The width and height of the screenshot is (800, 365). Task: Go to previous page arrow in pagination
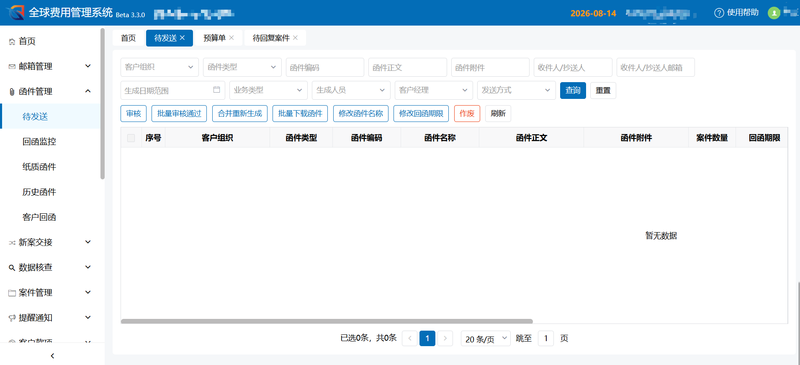[x=410, y=338]
